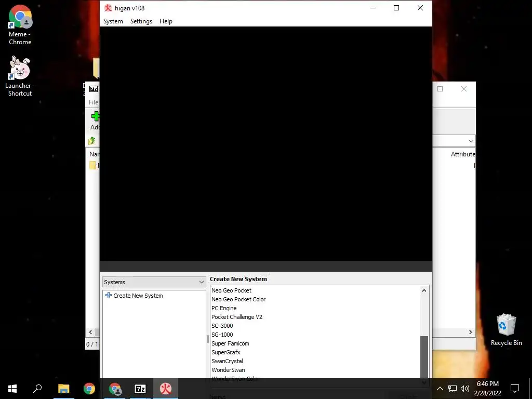
Task: Click the system list scroll up arrow
Action: pyautogui.click(x=424, y=290)
